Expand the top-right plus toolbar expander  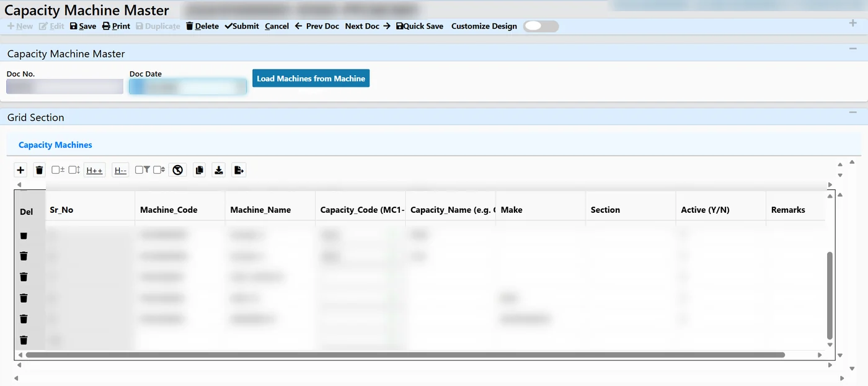[852, 24]
